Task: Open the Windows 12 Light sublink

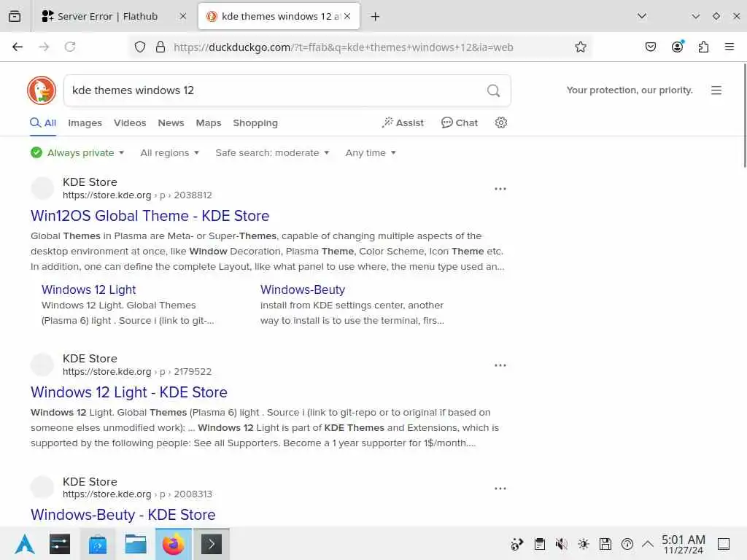Action: click(x=88, y=289)
